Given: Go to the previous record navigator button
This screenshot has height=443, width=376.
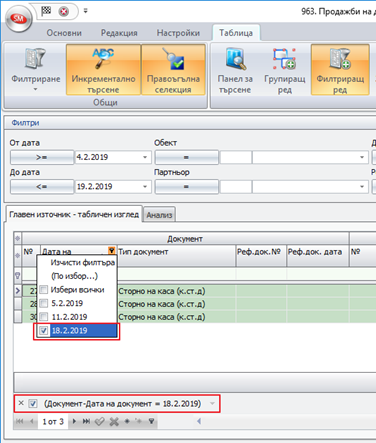Looking at the screenshot, I should point(32,421).
